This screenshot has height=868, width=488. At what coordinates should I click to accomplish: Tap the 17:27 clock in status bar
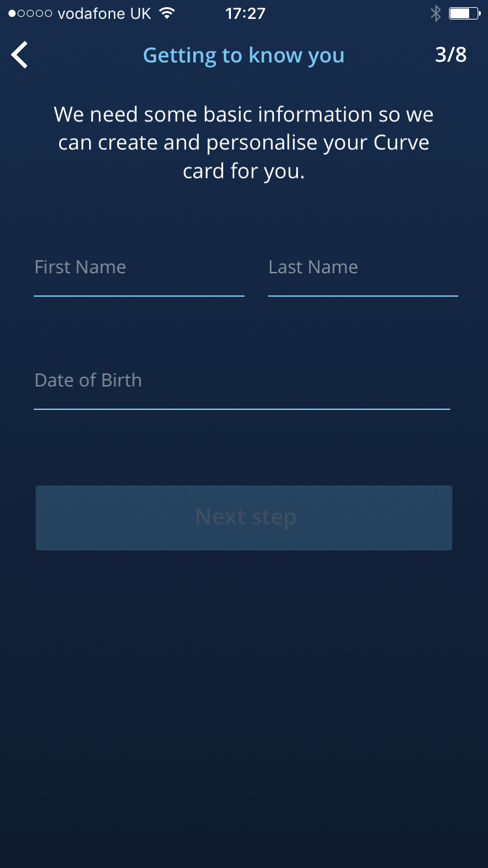click(245, 14)
